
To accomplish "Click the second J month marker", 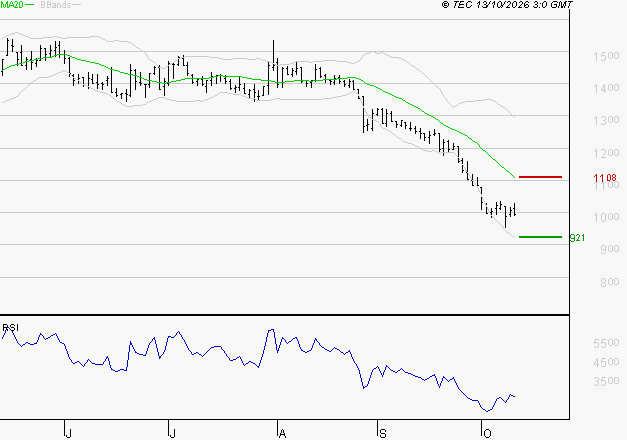I will pyautogui.click(x=172, y=434).
